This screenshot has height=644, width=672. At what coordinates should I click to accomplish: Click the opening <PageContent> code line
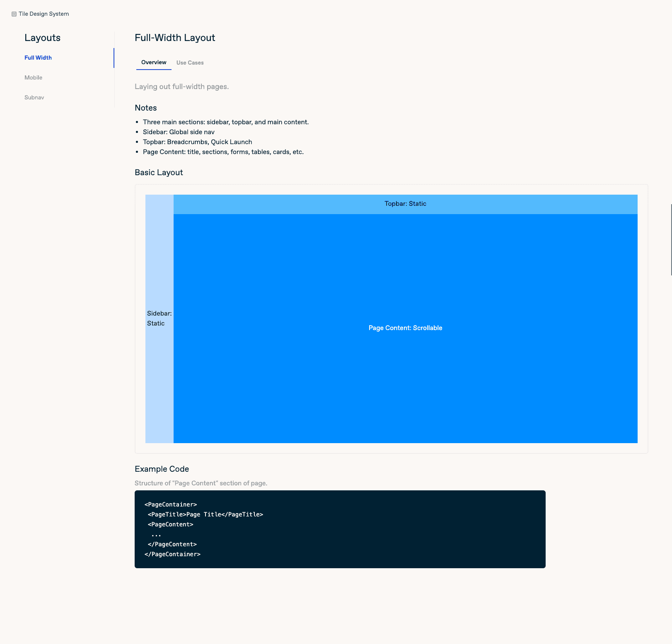(x=171, y=524)
